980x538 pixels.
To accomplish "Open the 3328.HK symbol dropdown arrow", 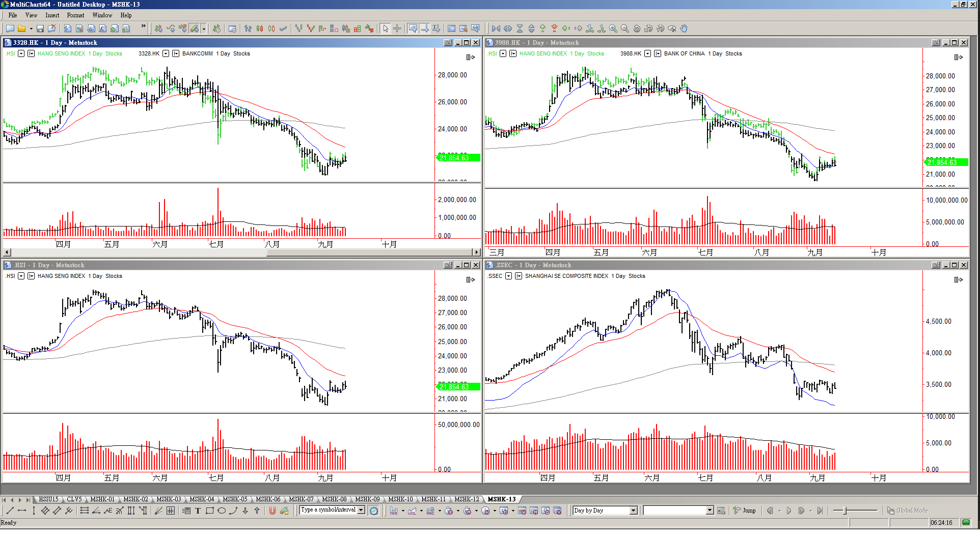I will [166, 53].
